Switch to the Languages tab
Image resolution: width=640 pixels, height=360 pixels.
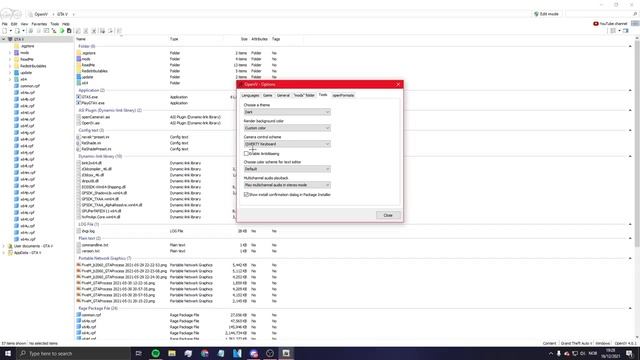pos(250,95)
